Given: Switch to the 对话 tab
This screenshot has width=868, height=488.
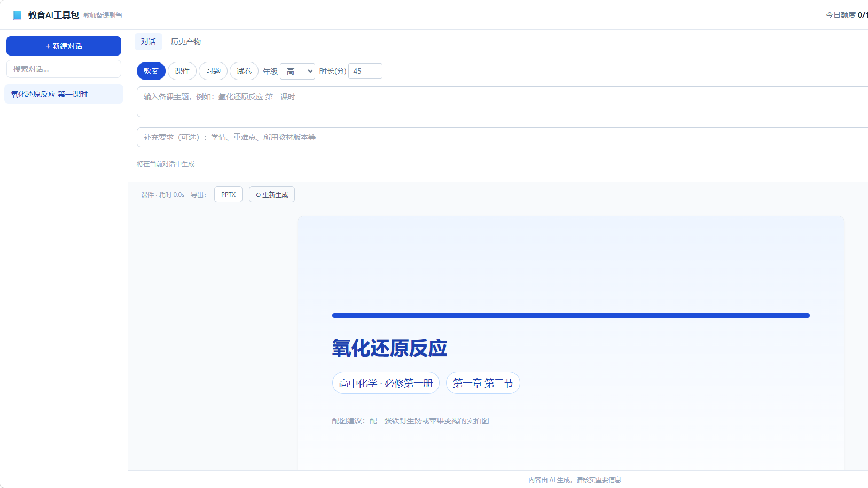Looking at the screenshot, I should [148, 42].
